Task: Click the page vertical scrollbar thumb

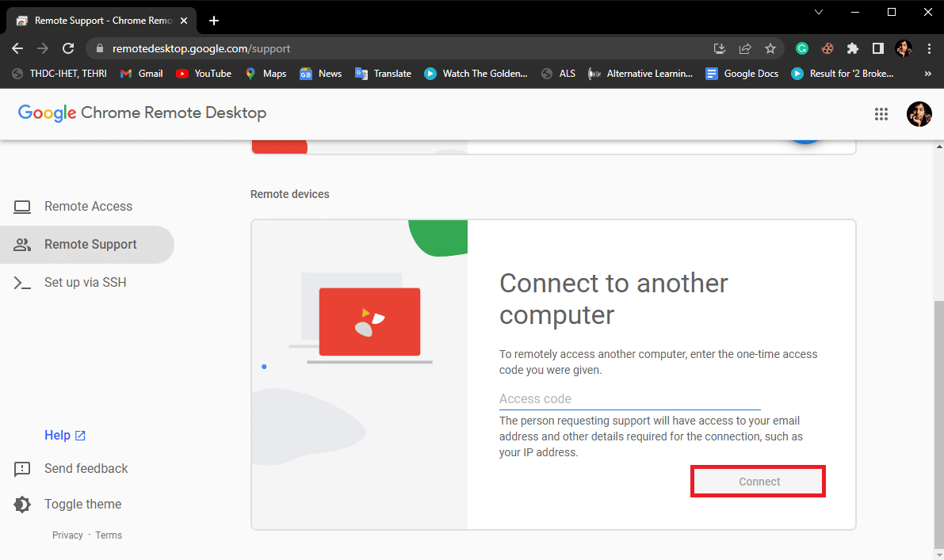Action: 938,423
